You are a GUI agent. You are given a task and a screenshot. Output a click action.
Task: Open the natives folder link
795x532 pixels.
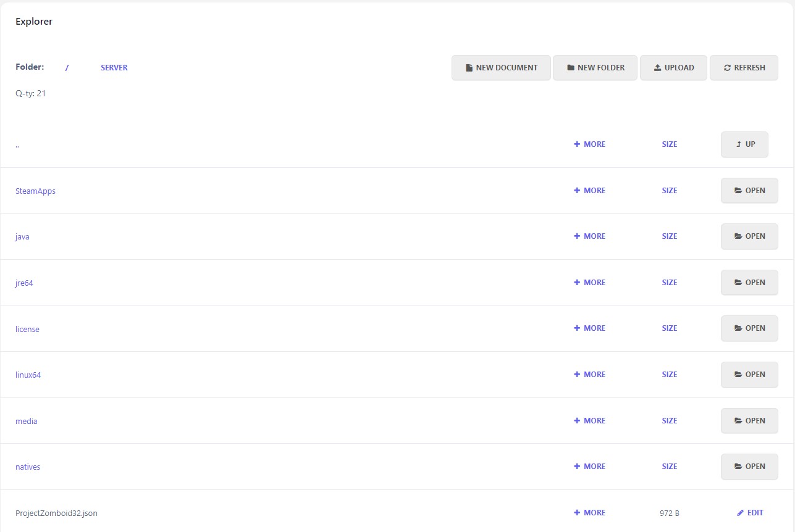click(27, 466)
